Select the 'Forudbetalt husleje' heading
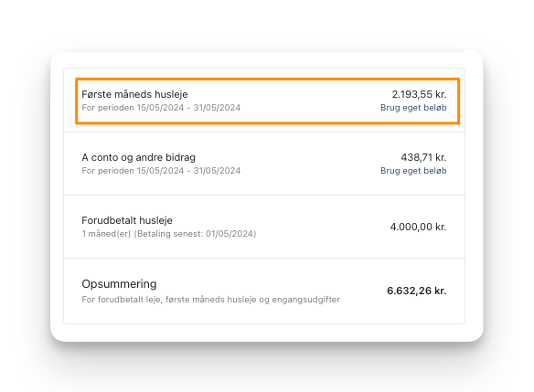 pyautogui.click(x=127, y=220)
